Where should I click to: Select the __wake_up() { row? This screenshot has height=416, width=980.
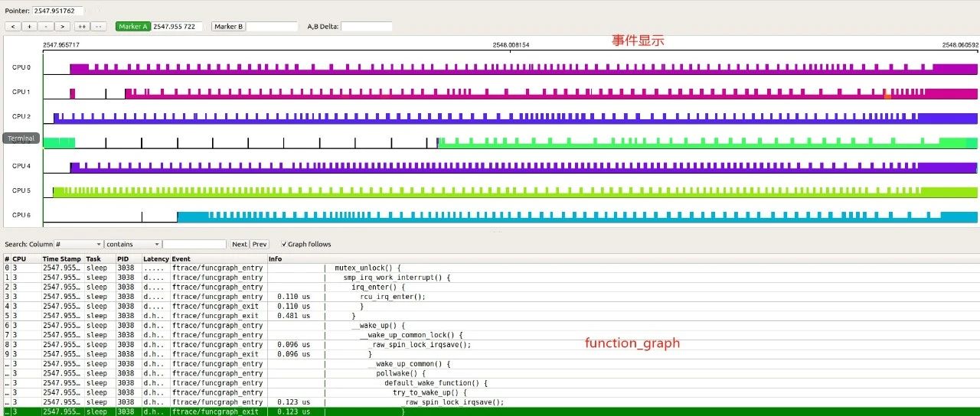(x=490, y=325)
